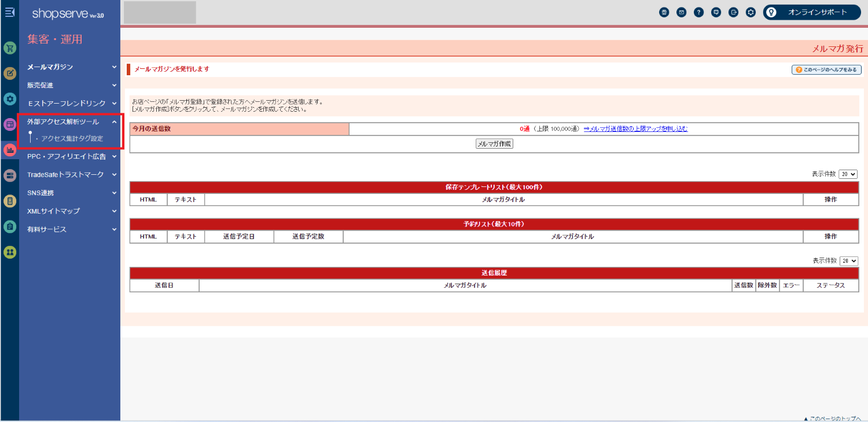Viewport: 868px width, 422px height.
Task: Click the gear settings icon in header
Action: coord(751,12)
